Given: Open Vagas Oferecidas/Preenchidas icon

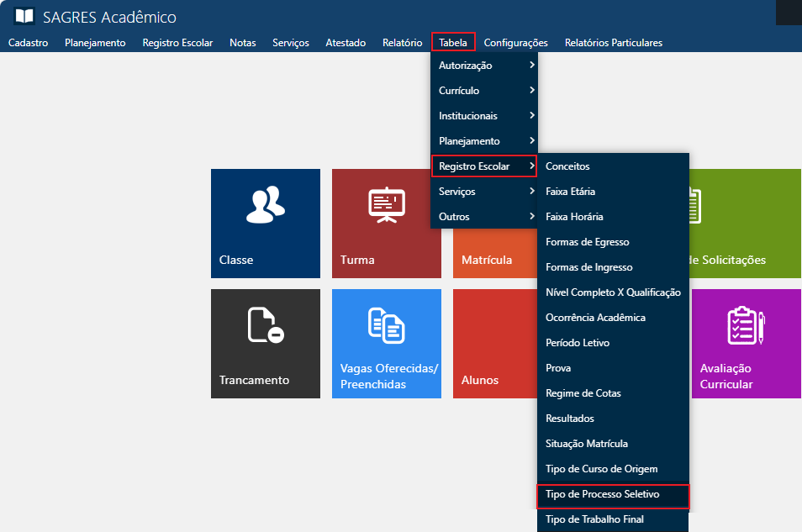Looking at the screenshot, I should pyautogui.click(x=386, y=324).
